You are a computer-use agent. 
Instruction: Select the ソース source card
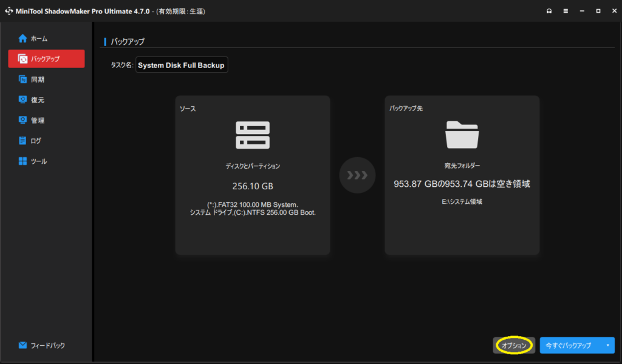[x=253, y=175]
